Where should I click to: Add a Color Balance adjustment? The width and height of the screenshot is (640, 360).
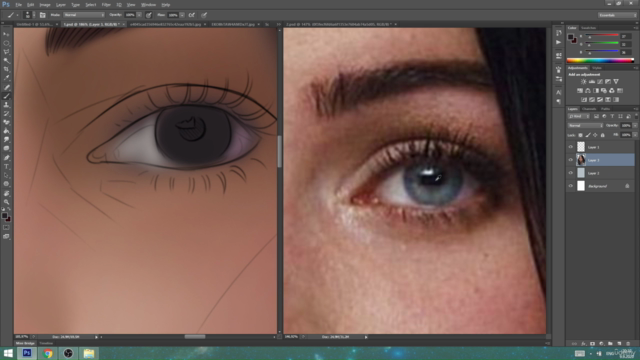click(588, 91)
